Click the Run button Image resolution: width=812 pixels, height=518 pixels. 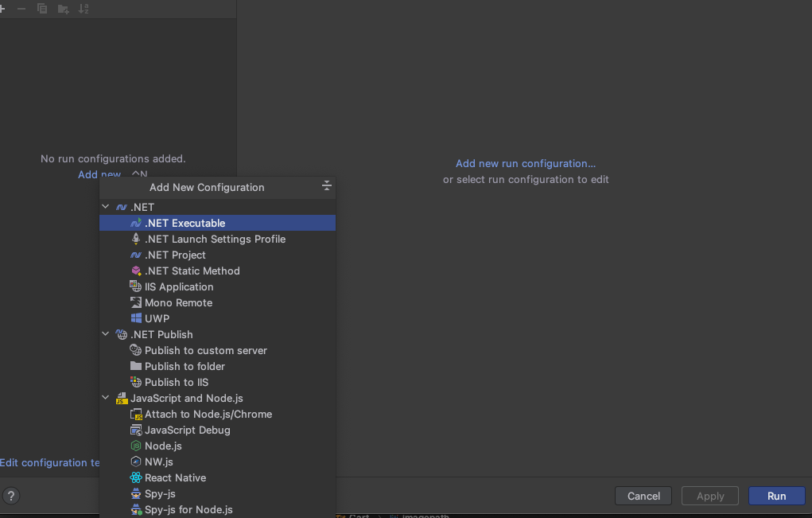coord(775,495)
